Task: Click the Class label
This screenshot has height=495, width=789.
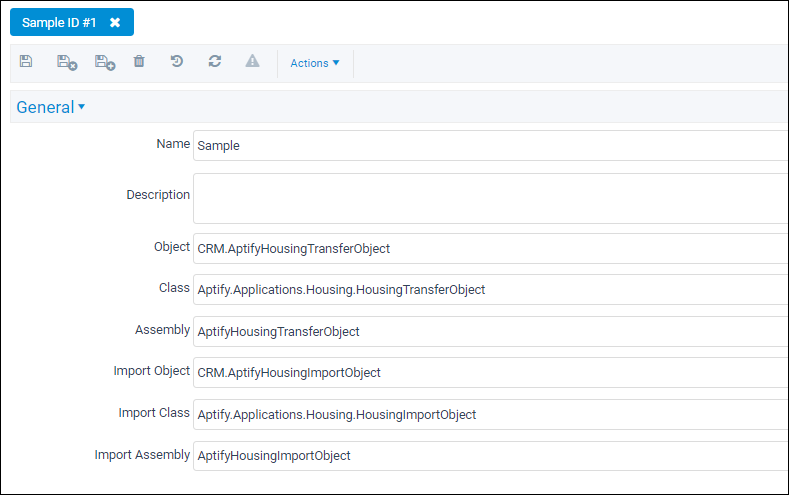Action: [174, 288]
